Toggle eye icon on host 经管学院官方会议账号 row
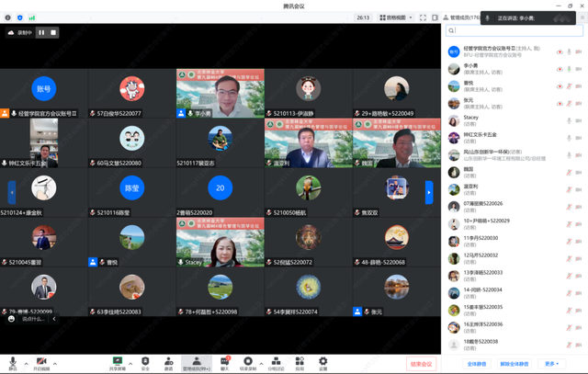588x374 pixels. pos(560,51)
